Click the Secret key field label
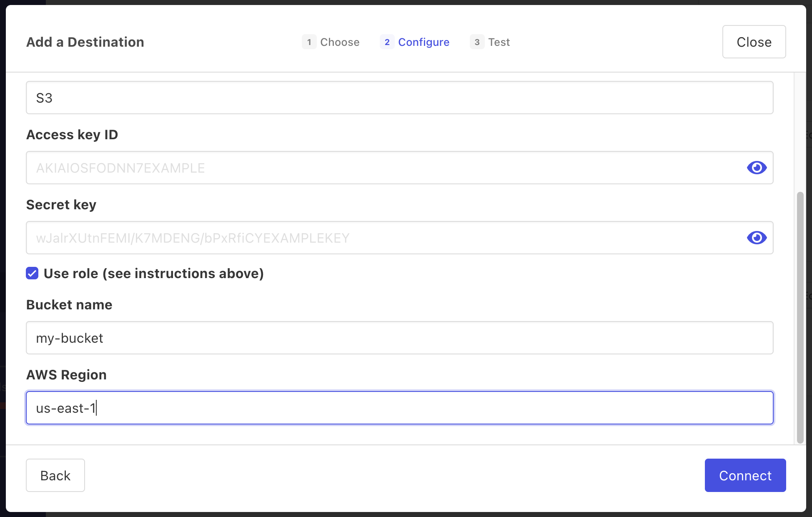The image size is (812, 517). coord(61,205)
